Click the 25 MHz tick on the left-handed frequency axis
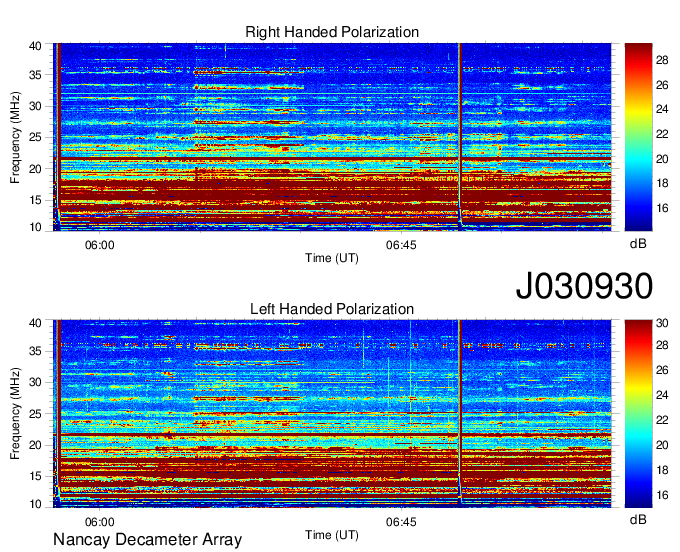The height and width of the screenshot is (552, 680). pyautogui.click(x=36, y=414)
